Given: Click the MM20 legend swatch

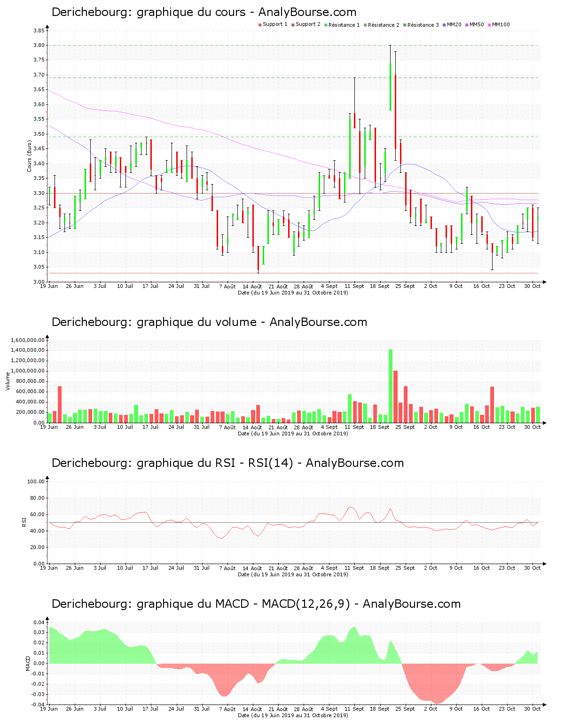Looking at the screenshot, I should [x=444, y=25].
